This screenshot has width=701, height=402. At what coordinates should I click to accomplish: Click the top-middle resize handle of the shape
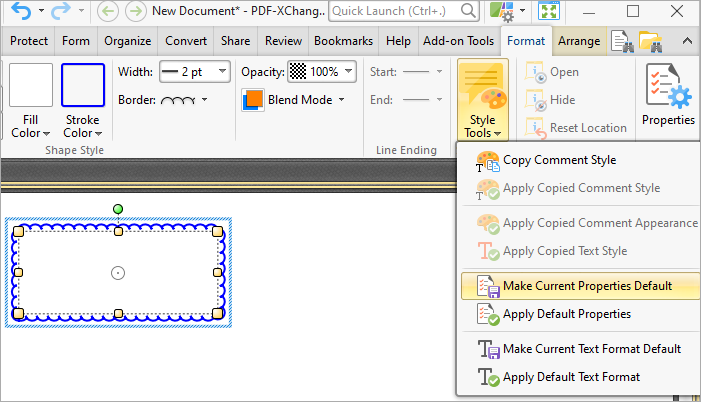click(x=118, y=231)
